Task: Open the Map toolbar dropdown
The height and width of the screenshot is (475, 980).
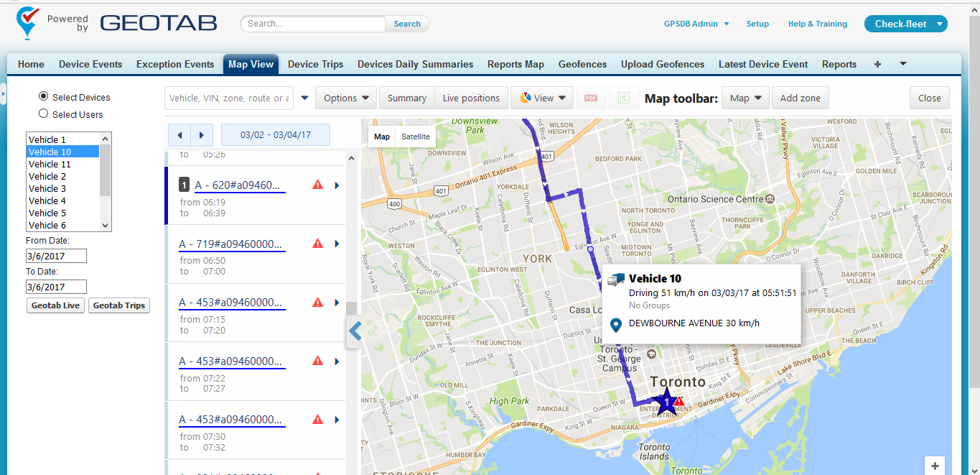Action: point(745,98)
